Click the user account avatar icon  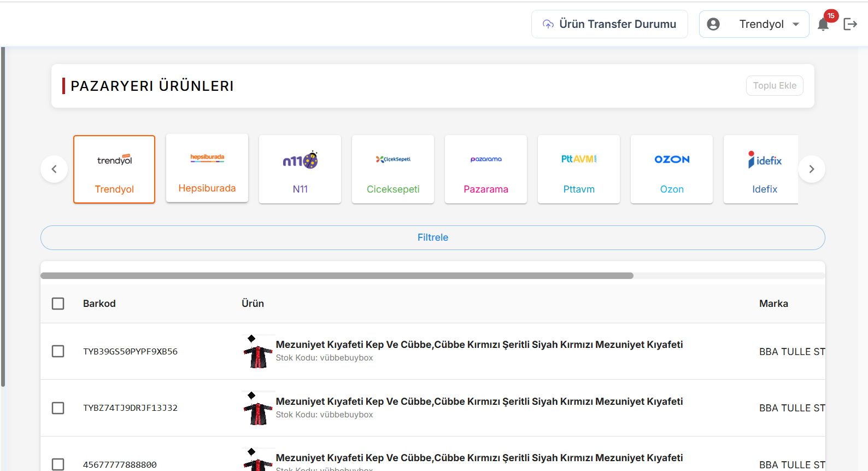[x=713, y=24]
